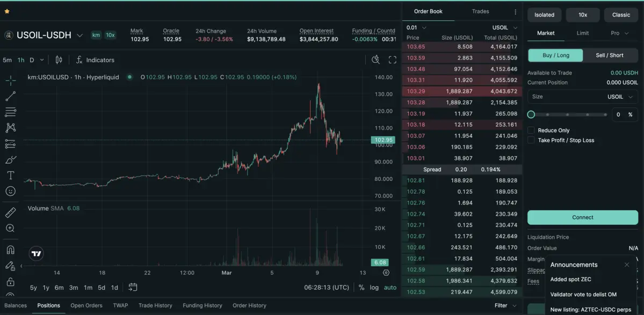The image size is (644, 315).
Task: Switch to the Trades tab
Action: point(480,11)
